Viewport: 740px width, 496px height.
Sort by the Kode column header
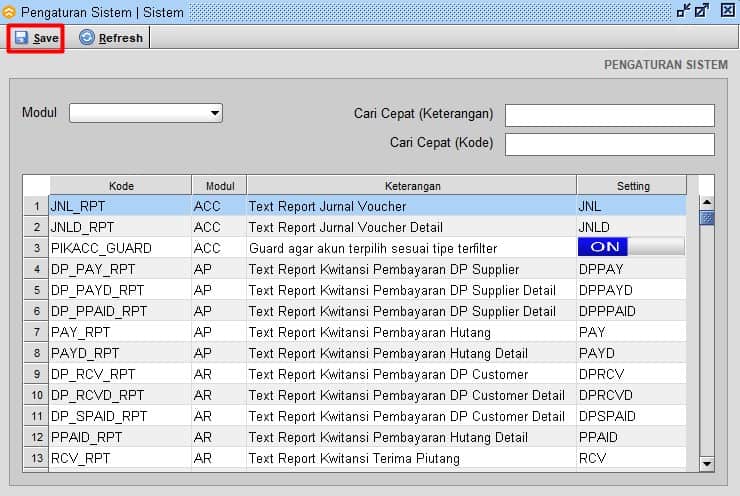(121, 186)
